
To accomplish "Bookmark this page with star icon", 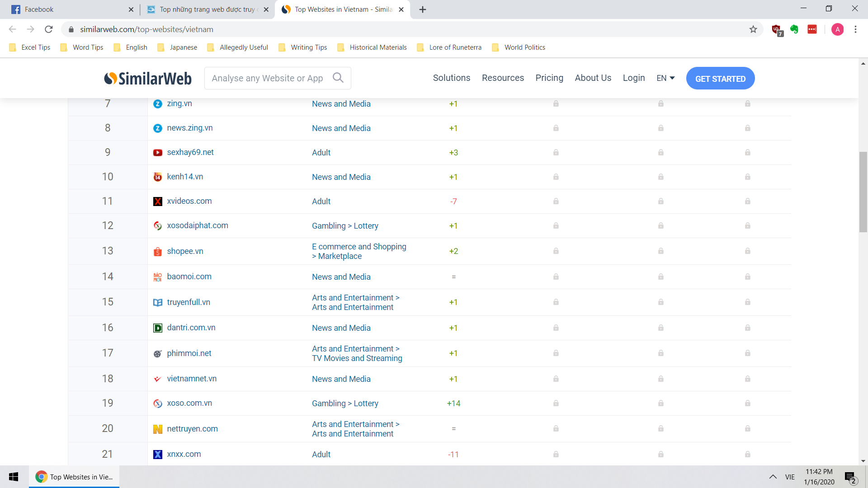I will tap(753, 29).
